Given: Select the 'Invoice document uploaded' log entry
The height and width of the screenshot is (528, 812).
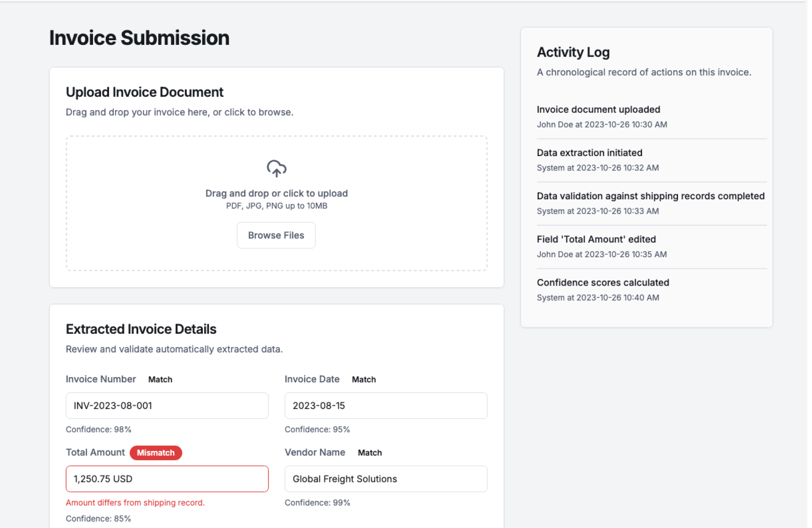Looking at the screenshot, I should (598, 110).
